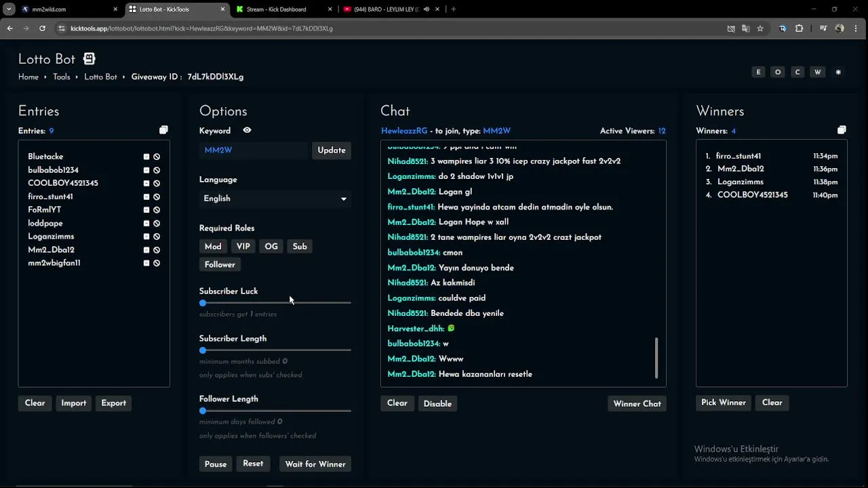This screenshot has height=488, width=868.
Task: Click the Wait for Winner button
Action: [315, 464]
